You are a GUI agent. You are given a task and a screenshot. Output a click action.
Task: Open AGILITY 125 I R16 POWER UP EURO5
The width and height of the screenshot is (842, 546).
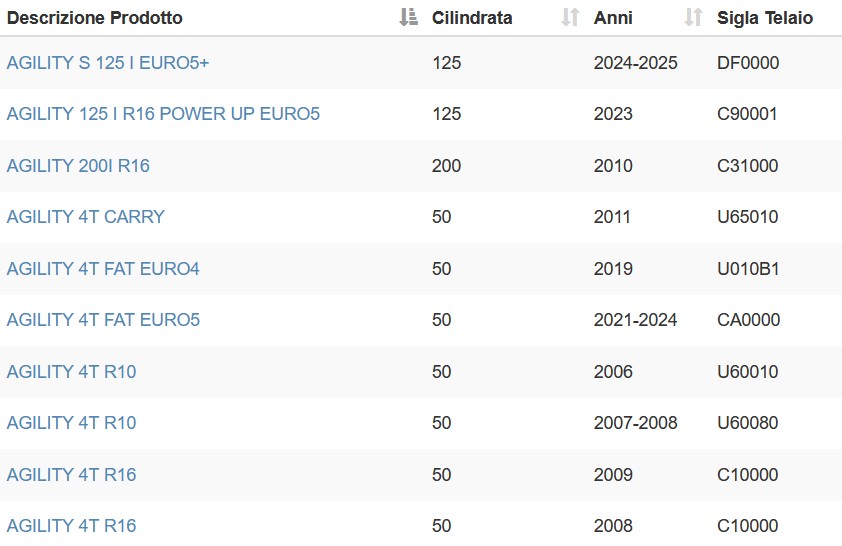point(163,114)
